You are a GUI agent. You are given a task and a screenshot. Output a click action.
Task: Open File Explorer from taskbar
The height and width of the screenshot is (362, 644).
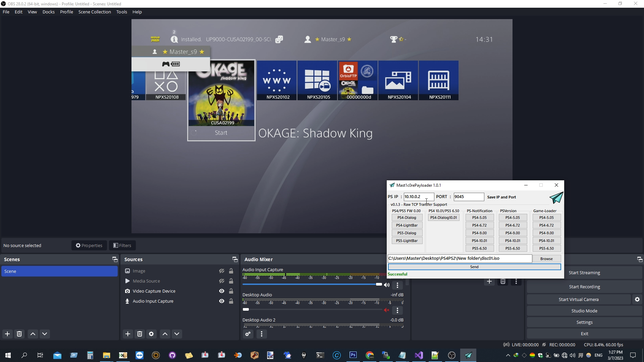pyautogui.click(x=106, y=355)
